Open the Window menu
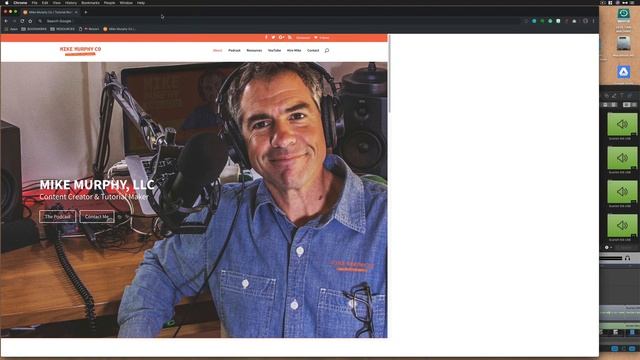 click(x=126, y=2)
